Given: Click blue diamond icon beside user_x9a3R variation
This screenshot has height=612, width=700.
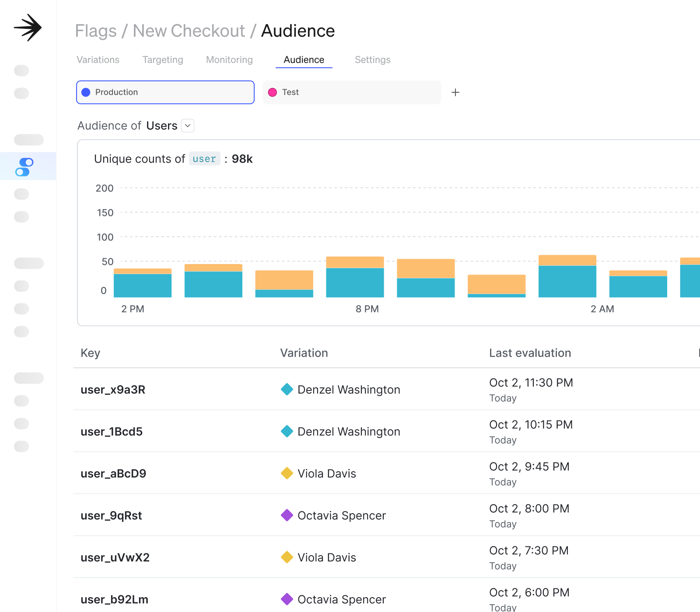Looking at the screenshot, I should click(x=287, y=389).
